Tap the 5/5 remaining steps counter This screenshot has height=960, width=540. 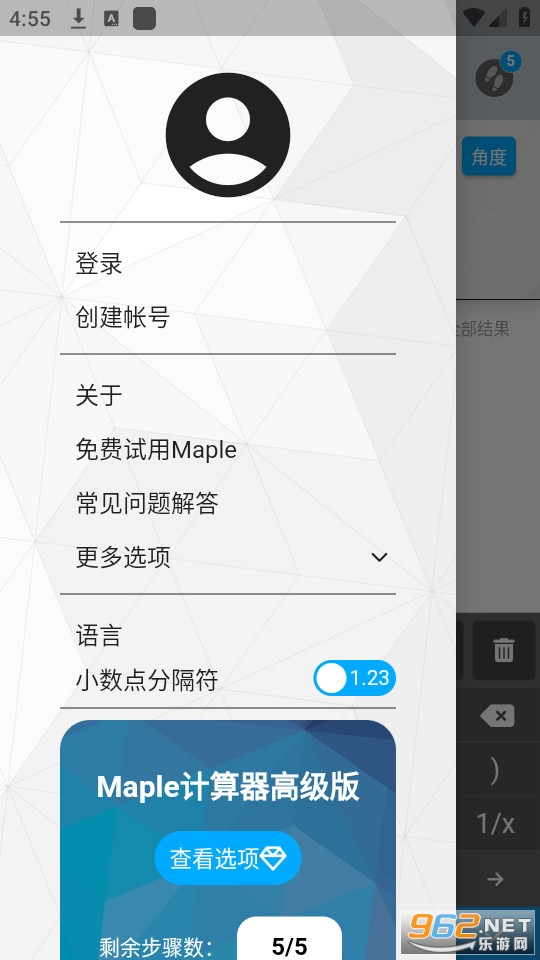[x=289, y=940]
